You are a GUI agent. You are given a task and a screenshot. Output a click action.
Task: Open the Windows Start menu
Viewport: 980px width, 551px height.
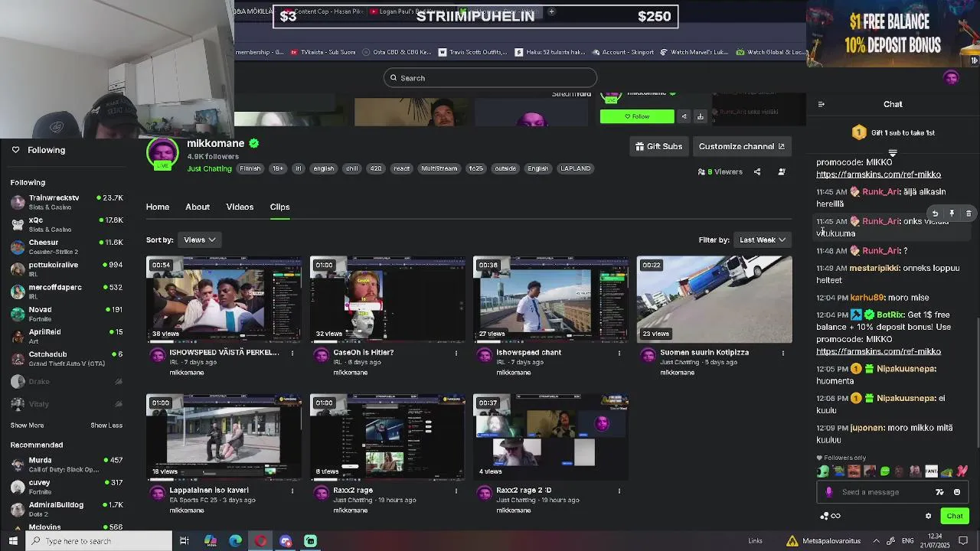[13, 541]
